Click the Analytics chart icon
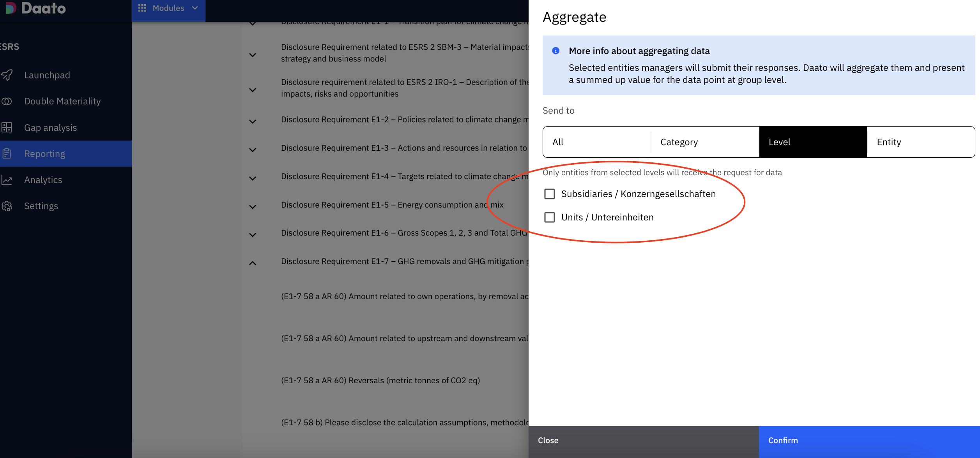980x458 pixels. (x=7, y=180)
